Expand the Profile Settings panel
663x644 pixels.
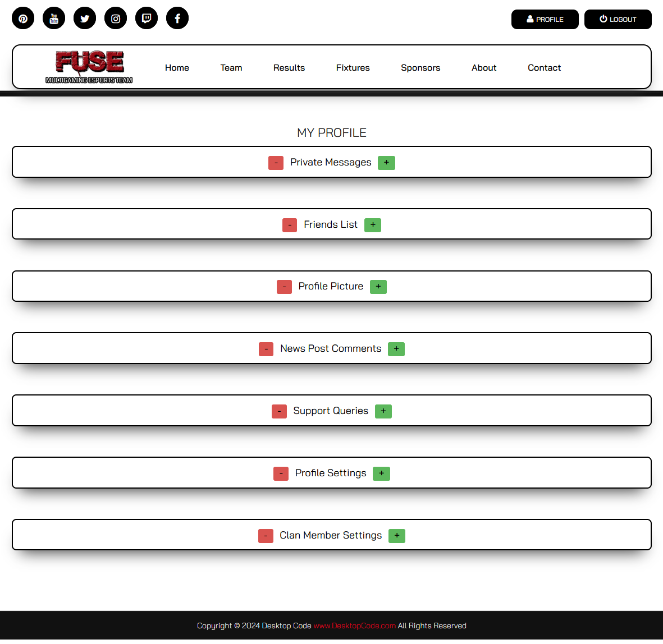tap(381, 473)
